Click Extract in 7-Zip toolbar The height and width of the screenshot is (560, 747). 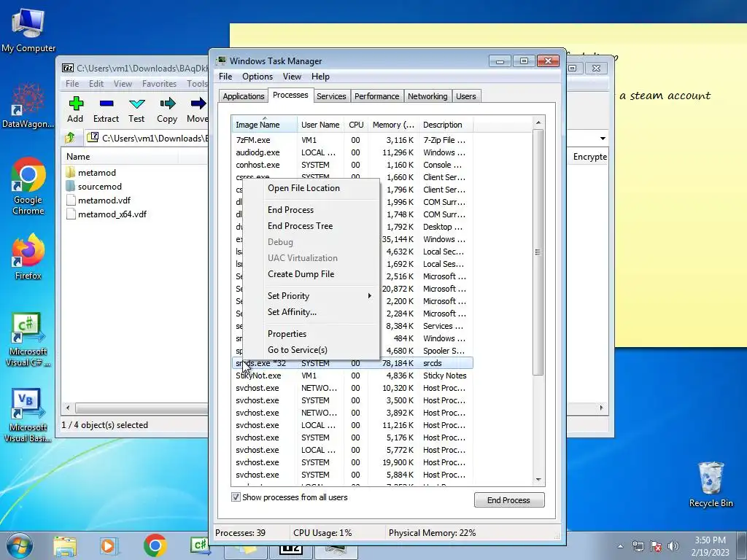point(106,110)
